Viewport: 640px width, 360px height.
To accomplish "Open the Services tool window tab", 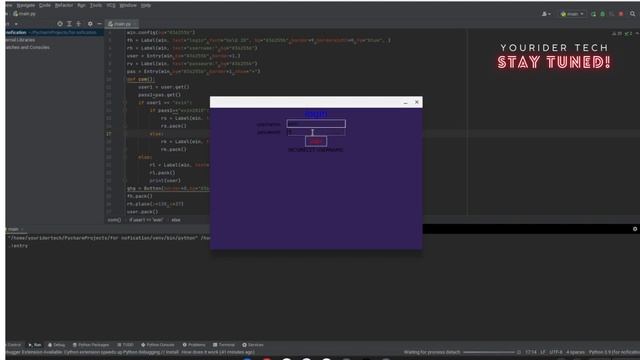I will click(253, 345).
